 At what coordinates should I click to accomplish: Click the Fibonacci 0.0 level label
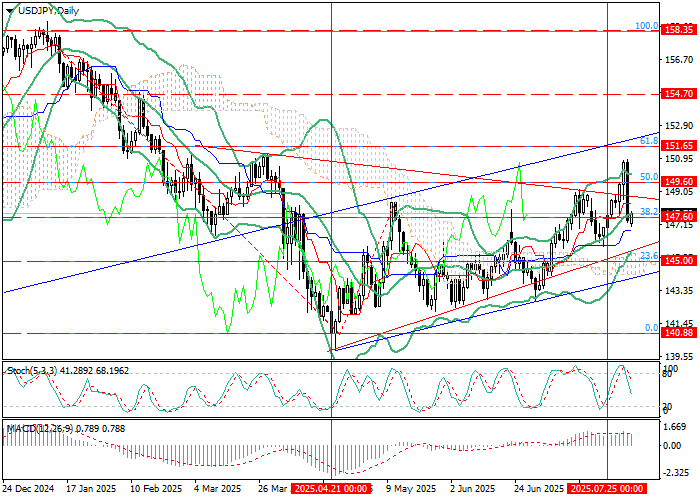tap(652, 328)
